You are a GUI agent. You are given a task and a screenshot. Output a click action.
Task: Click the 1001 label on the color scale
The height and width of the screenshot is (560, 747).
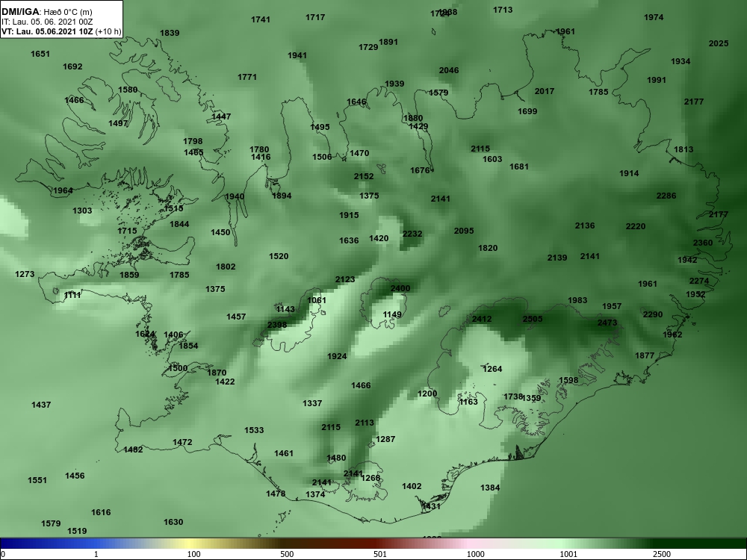(x=568, y=554)
